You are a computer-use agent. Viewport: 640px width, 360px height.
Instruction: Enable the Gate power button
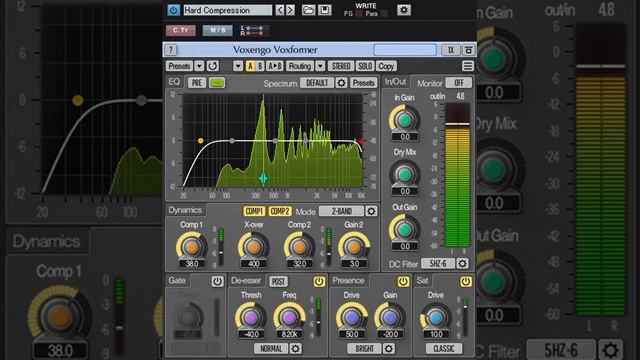[217, 281]
